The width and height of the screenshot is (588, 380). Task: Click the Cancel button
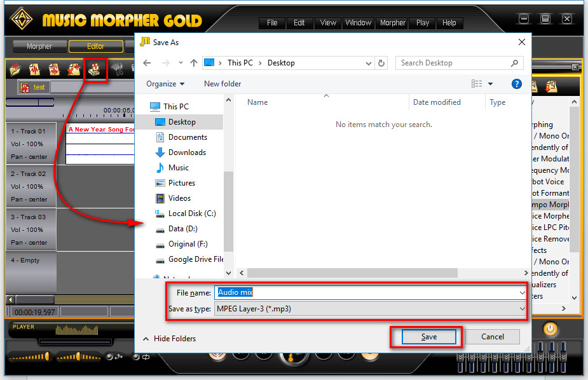pyautogui.click(x=493, y=337)
